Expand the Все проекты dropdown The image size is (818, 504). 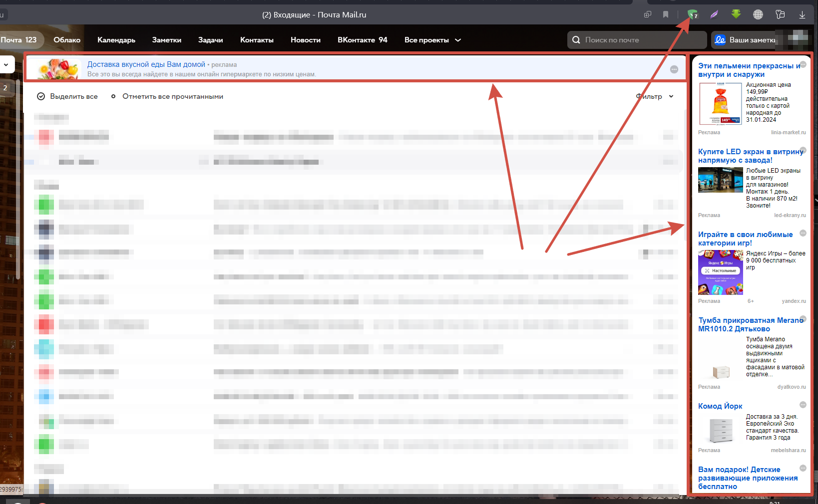tap(432, 40)
